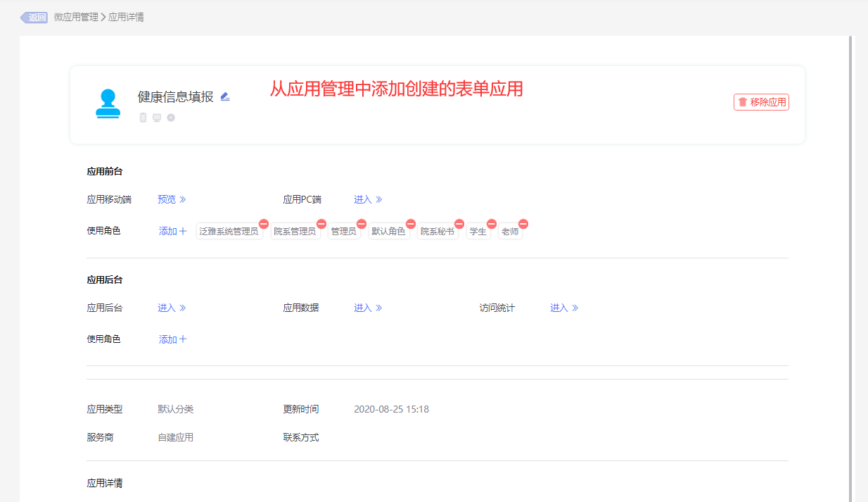Add a back-end role with 添加
868x502 pixels.
pos(173,339)
